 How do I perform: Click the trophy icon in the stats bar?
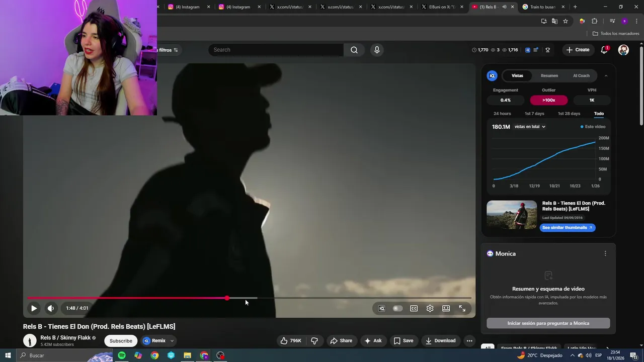pos(547,50)
